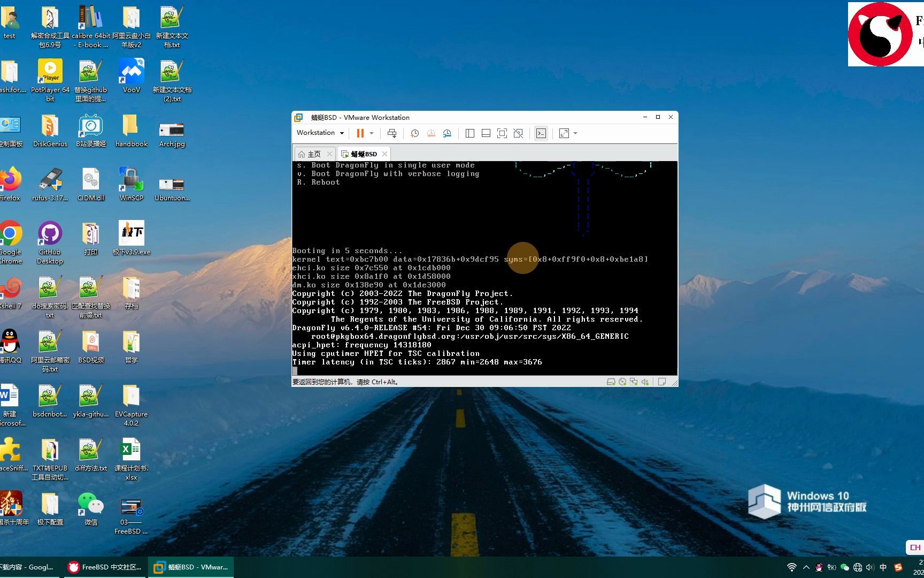Pause the virtual machine with the orange button
This screenshot has width=924, height=578.
tap(360, 133)
